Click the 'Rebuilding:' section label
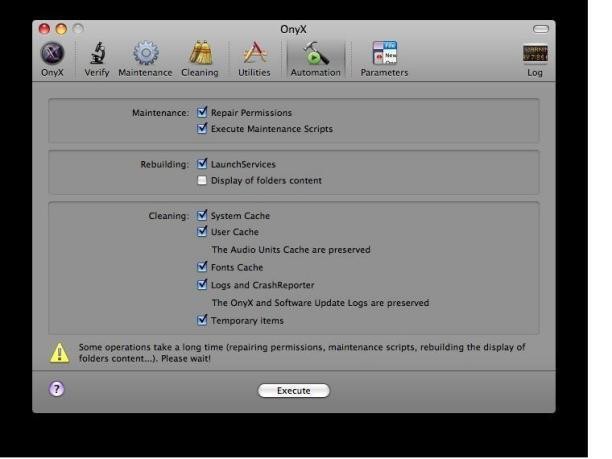The width and height of the screenshot is (612, 459). tap(165, 164)
